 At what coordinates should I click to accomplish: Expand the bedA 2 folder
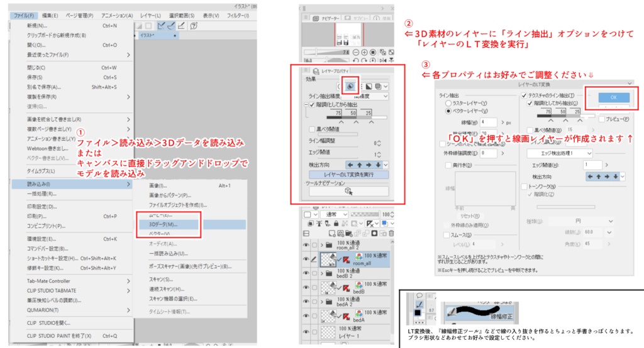[322, 302]
